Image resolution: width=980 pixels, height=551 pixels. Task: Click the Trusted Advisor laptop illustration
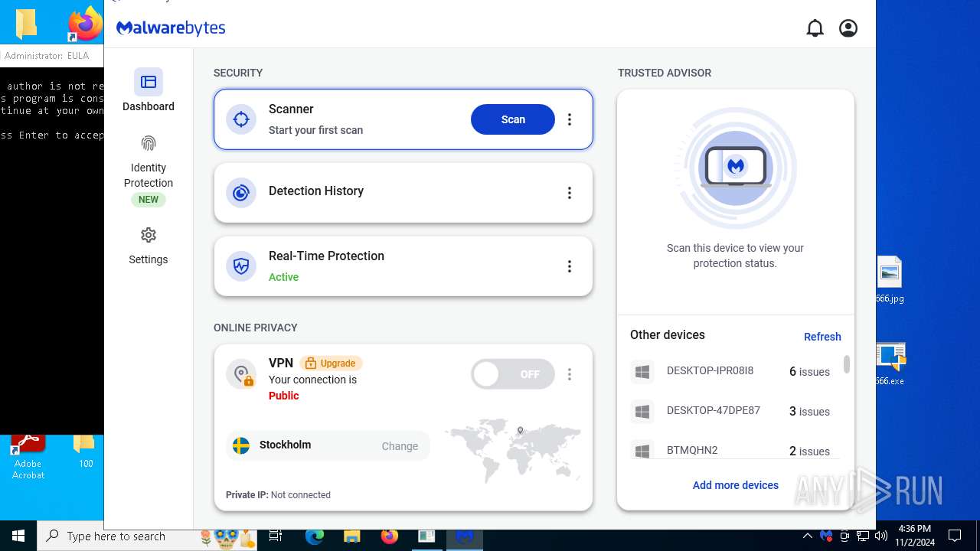[736, 168]
